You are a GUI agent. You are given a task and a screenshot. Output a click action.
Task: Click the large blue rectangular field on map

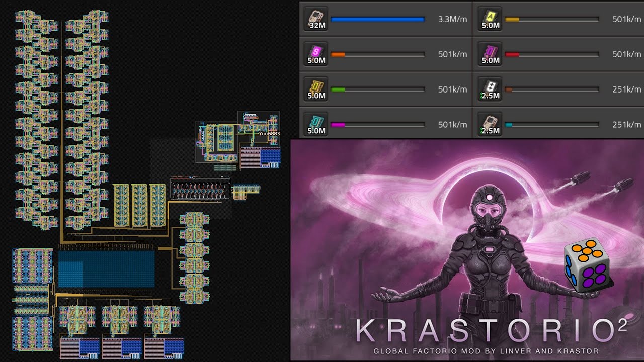106,269
